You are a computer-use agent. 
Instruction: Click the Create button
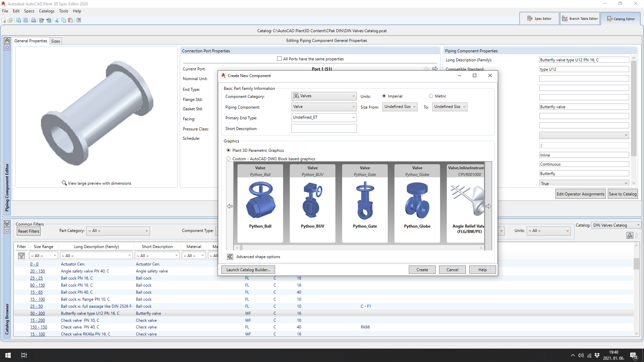click(422, 269)
